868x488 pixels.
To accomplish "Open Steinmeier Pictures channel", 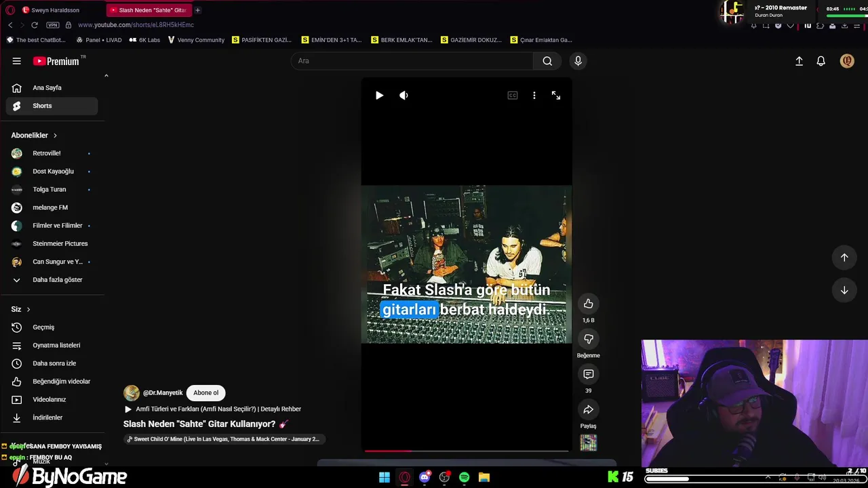I will pos(52,243).
